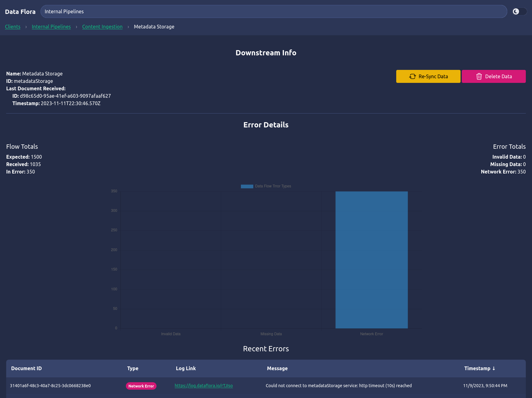Viewport: 532px width, 398px height.
Task: Open the Content Ingestion breadcrumb link
Action: click(x=102, y=27)
